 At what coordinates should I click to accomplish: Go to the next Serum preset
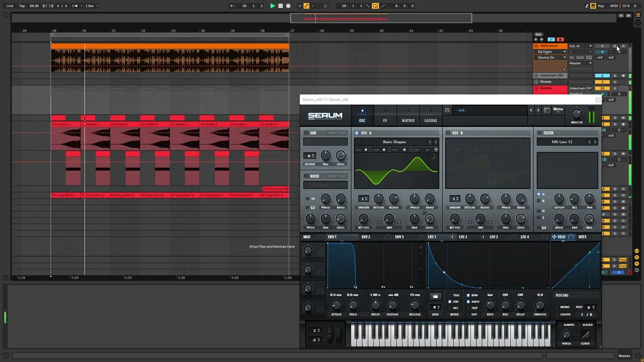(538, 110)
